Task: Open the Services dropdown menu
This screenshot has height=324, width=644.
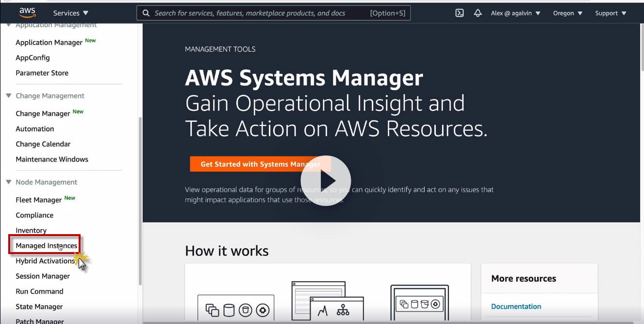Action: pos(71,13)
